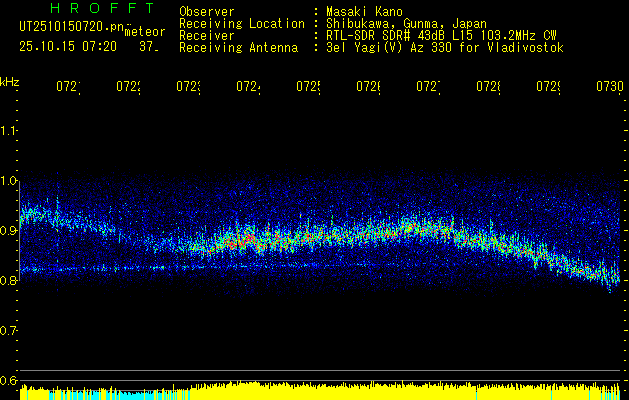Click the Receiving Antenna label

pos(238,48)
